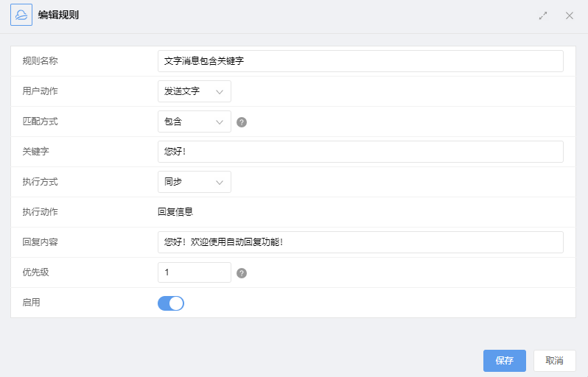The image size is (588, 377).
Task: Focus the 回复内容 text field
Action: (x=360, y=242)
